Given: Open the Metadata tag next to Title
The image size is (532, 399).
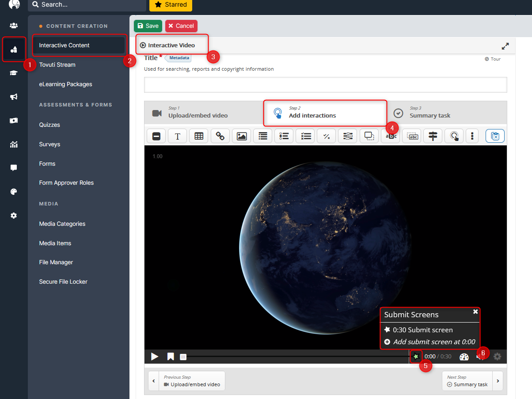Looking at the screenshot, I should point(179,58).
